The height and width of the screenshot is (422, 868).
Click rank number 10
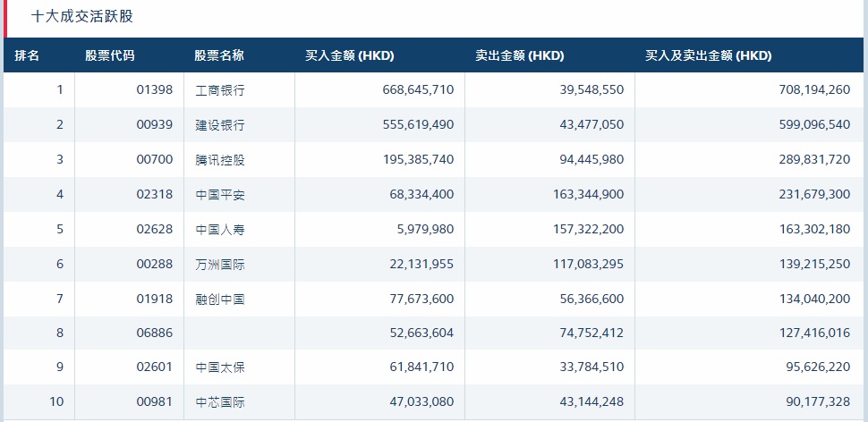pyautogui.click(x=56, y=401)
